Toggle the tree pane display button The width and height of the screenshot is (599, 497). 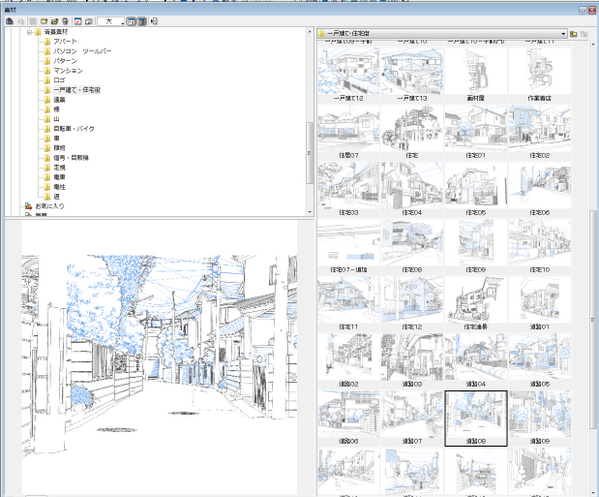pyautogui.click(x=131, y=21)
